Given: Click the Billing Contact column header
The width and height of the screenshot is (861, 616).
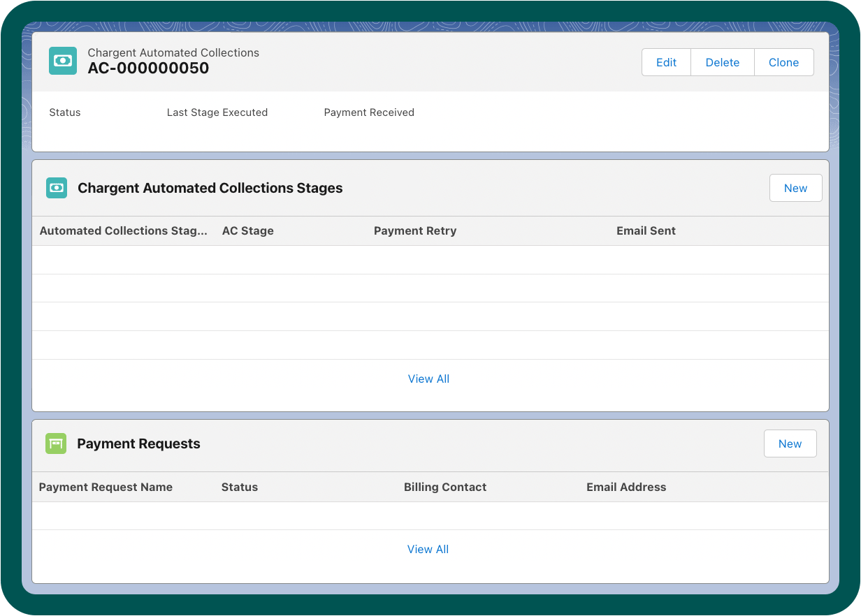Looking at the screenshot, I should pyautogui.click(x=445, y=487).
